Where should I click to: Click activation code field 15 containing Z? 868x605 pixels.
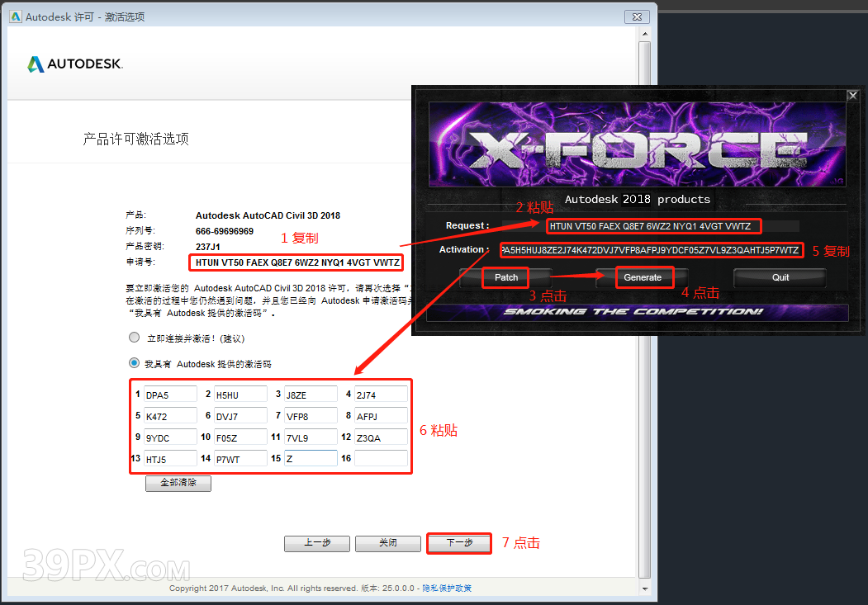311,458
